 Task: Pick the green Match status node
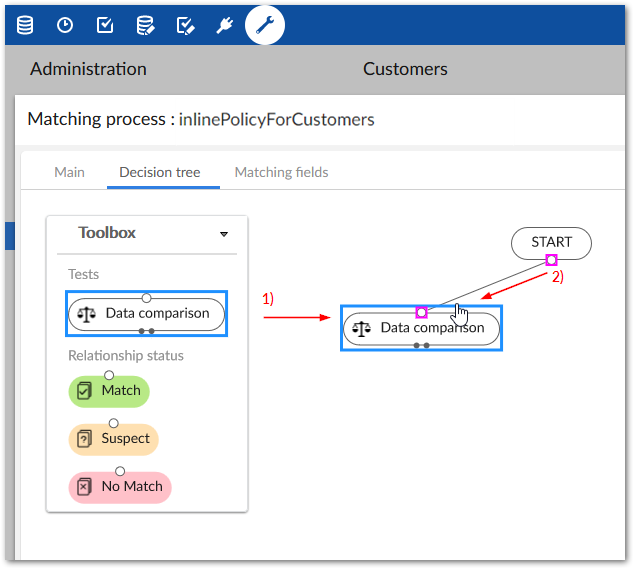(x=109, y=391)
